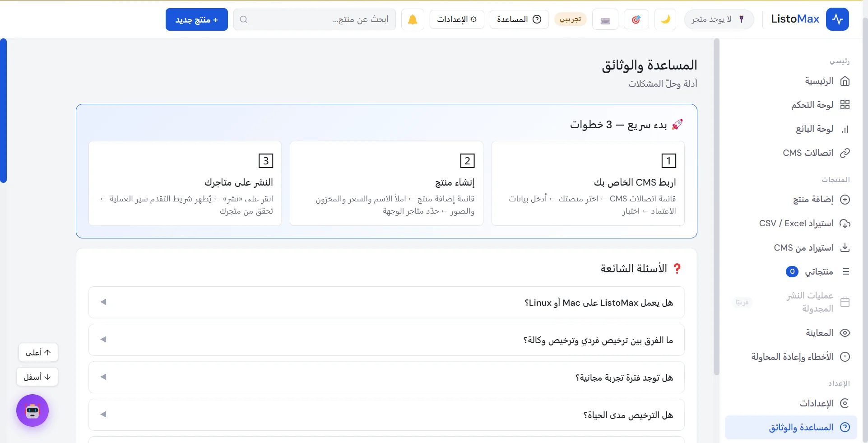Click the download icon for استيراد من CMS
The height and width of the screenshot is (443, 868).
point(845,248)
